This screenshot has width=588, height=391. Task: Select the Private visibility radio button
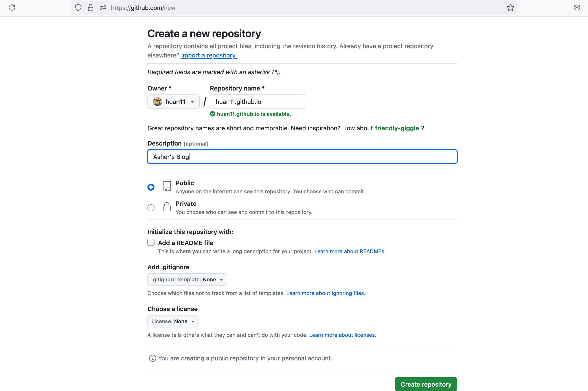[151, 208]
